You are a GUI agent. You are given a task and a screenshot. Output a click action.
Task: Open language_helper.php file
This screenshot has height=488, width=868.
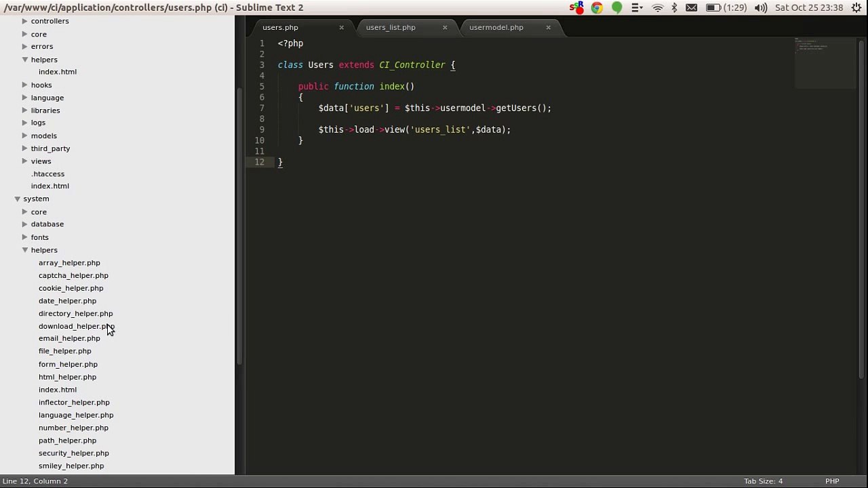(76, 415)
